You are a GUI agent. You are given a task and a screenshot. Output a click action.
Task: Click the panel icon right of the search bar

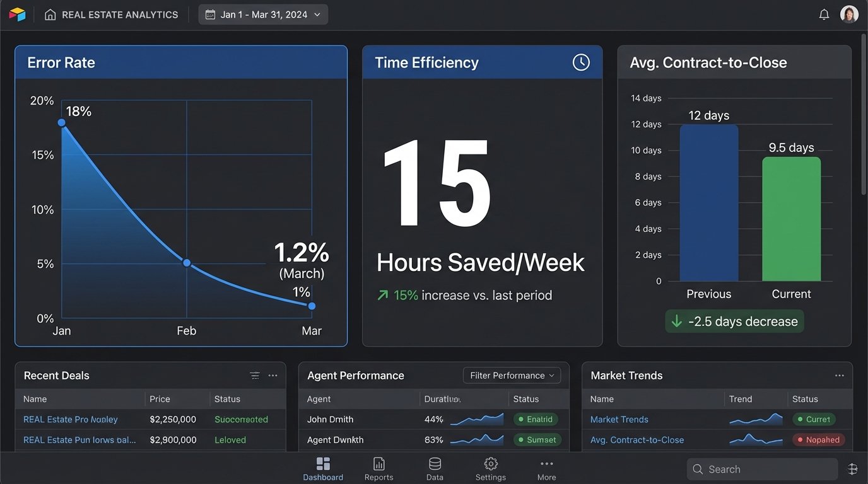coord(853,469)
